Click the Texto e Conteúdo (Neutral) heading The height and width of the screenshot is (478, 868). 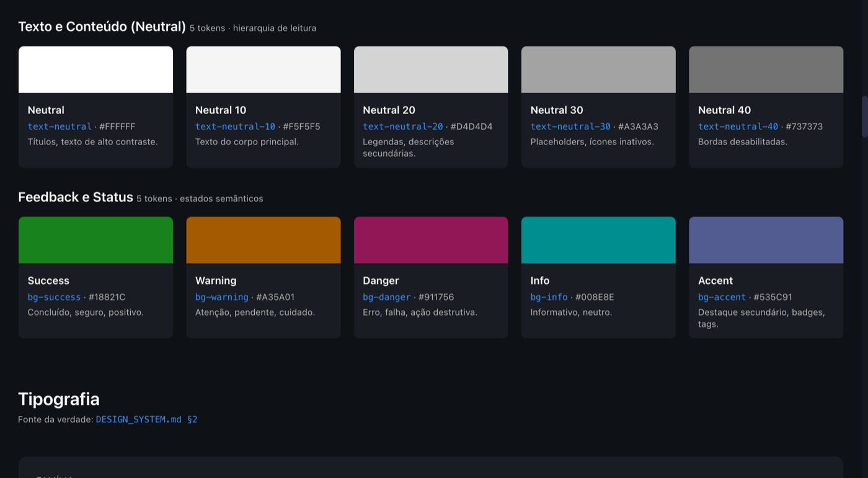click(102, 27)
